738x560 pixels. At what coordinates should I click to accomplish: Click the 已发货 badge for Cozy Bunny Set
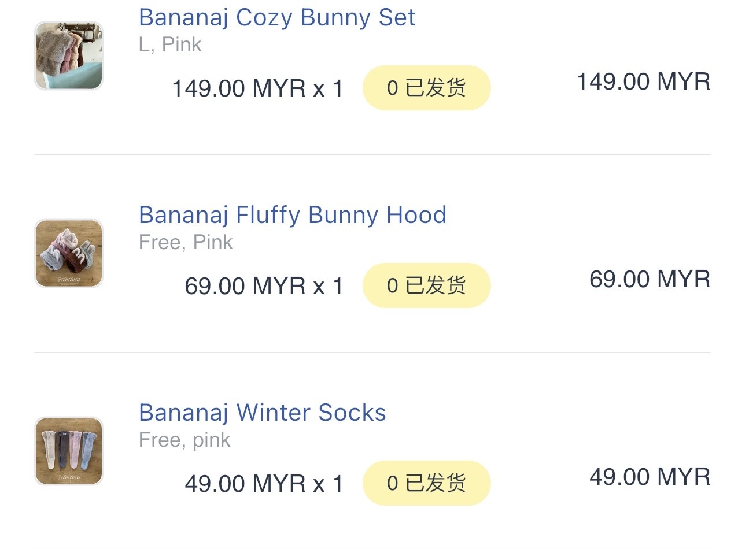coord(426,88)
